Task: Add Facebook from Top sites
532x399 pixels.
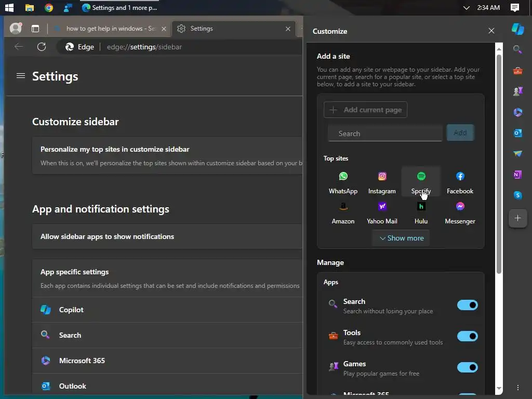Action: (x=460, y=182)
